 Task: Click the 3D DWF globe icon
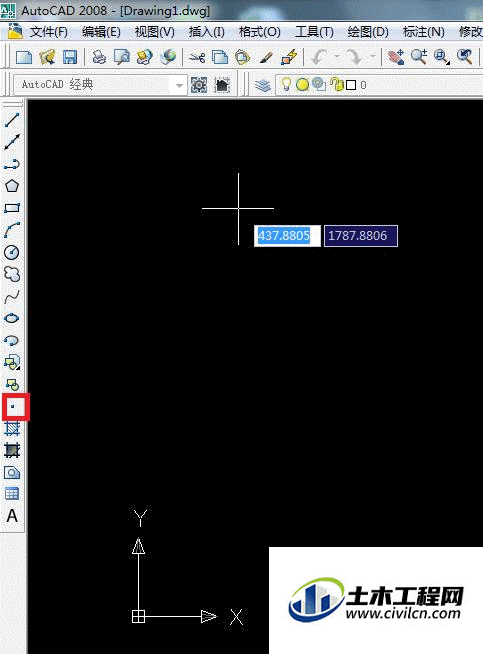(x=168, y=57)
